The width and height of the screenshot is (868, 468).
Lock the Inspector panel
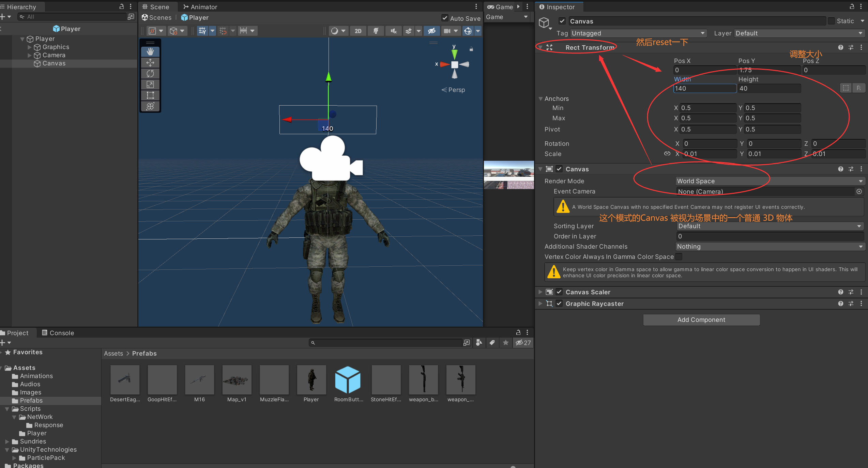pyautogui.click(x=852, y=6)
